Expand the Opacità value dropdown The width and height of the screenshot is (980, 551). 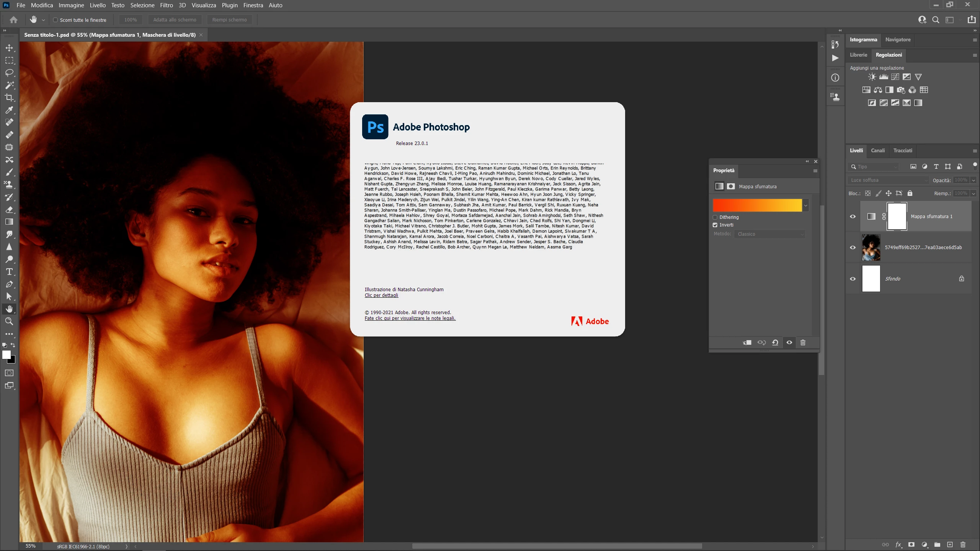[973, 180]
